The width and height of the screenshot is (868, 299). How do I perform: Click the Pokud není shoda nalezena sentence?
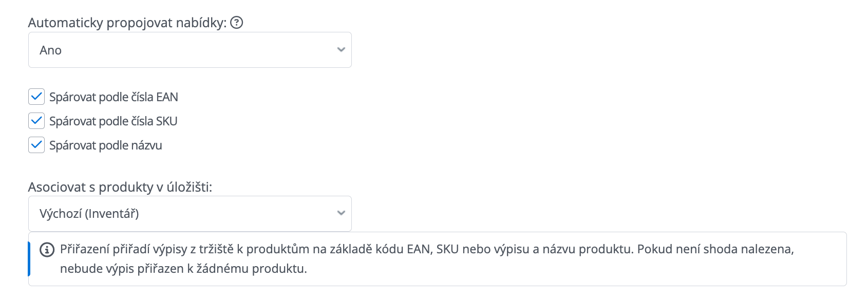click(715, 249)
